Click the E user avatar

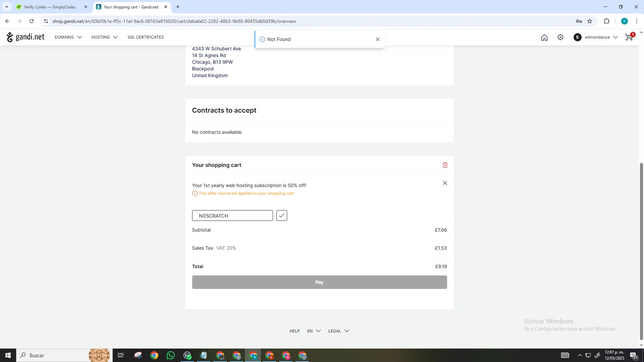pyautogui.click(x=577, y=37)
